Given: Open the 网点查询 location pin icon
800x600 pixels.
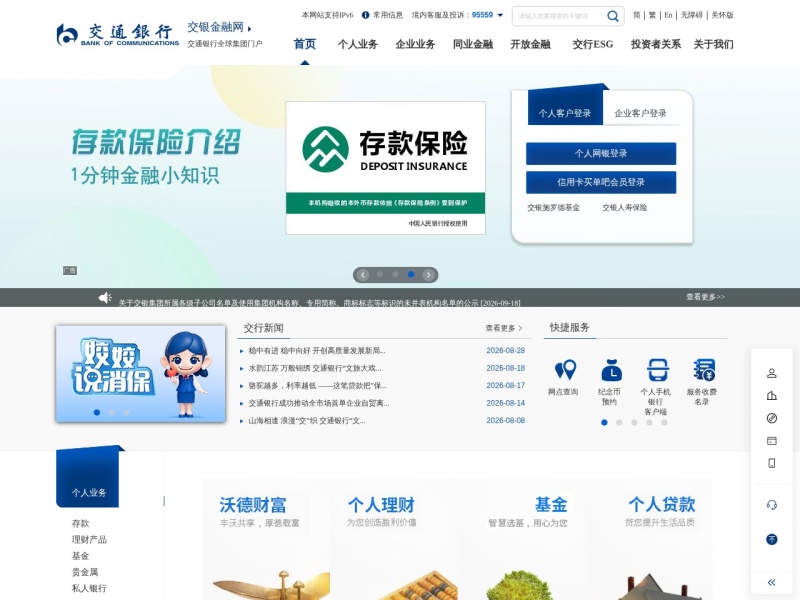Looking at the screenshot, I should coord(565,370).
